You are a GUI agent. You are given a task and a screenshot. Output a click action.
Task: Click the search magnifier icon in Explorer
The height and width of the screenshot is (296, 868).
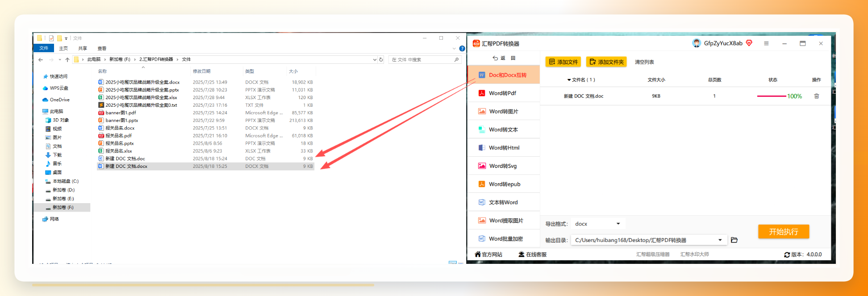(456, 59)
